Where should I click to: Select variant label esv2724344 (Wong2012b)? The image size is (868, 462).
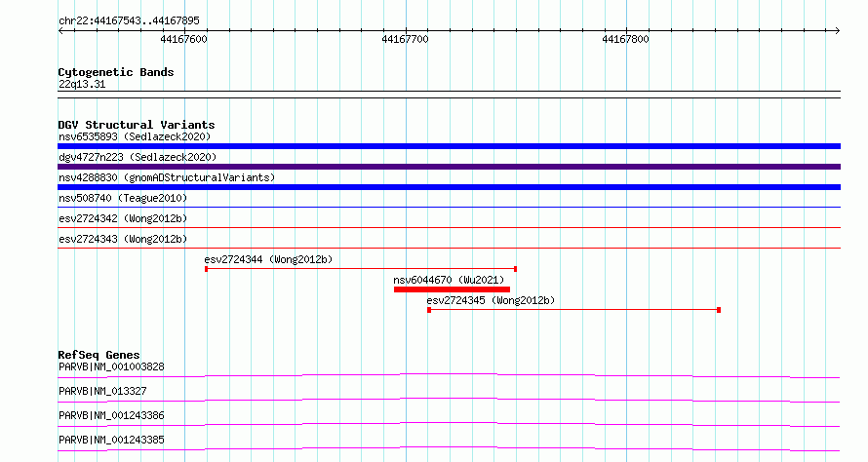click(x=268, y=259)
